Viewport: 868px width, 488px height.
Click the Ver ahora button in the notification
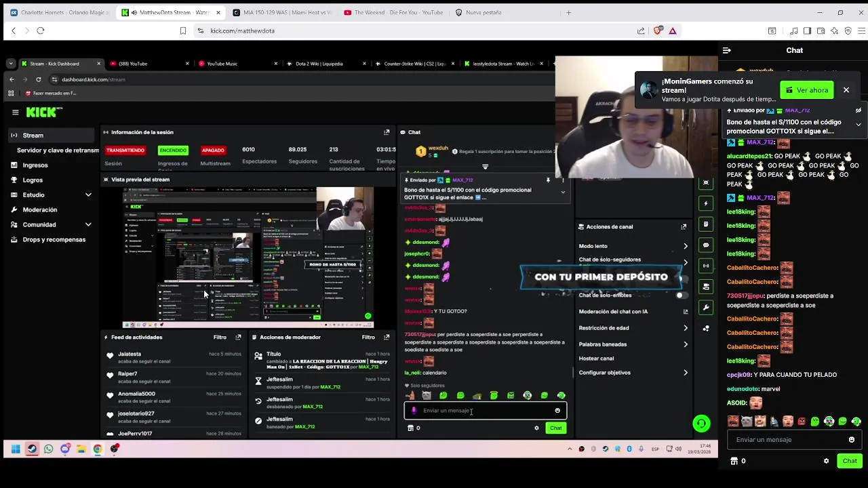tap(806, 90)
